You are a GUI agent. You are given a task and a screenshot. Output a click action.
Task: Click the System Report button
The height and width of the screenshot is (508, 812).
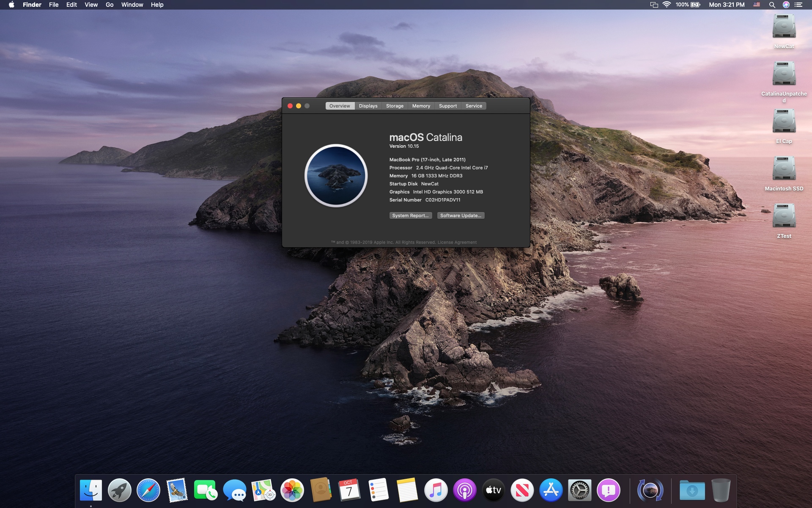tap(410, 215)
